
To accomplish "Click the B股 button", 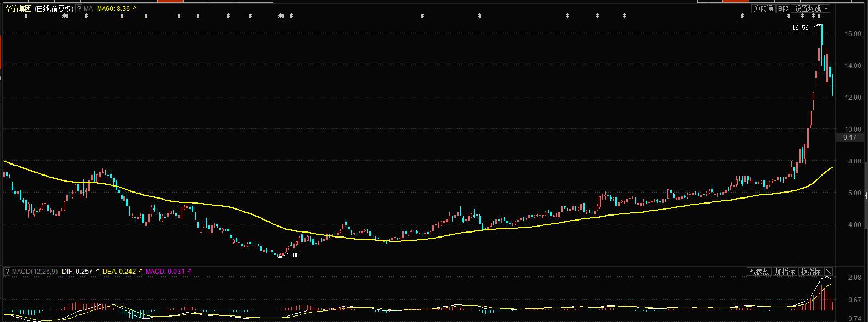I will [784, 9].
